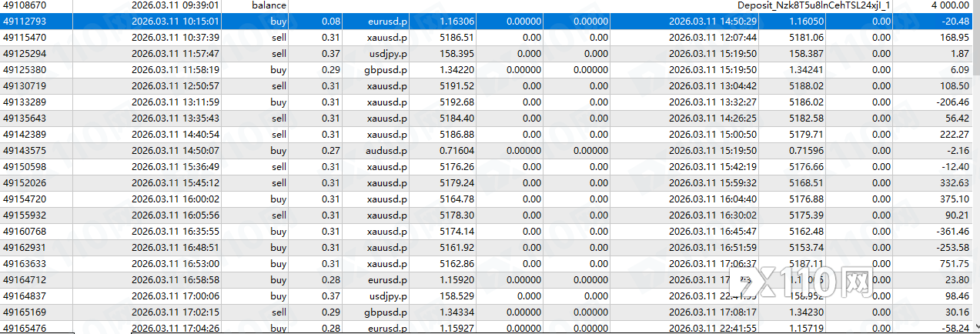The height and width of the screenshot is (334, 980).
Task: Select the balance deposit row 49108670
Action: point(25,5)
